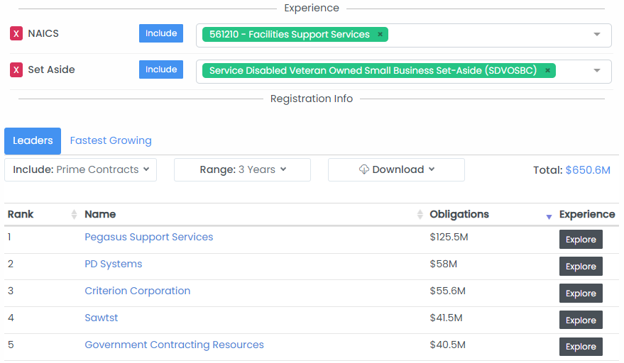The height and width of the screenshot is (363, 624).
Task: Remove the SDVOSBC set-aside tag
Action: (548, 70)
